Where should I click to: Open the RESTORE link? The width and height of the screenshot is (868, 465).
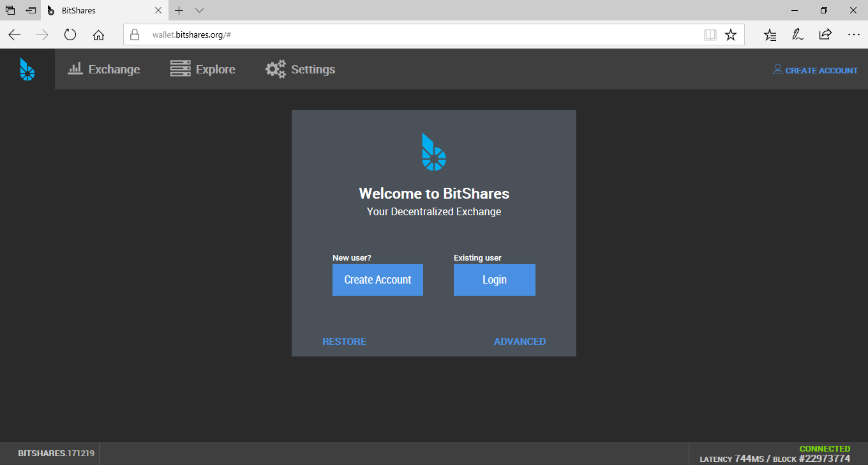[345, 342]
